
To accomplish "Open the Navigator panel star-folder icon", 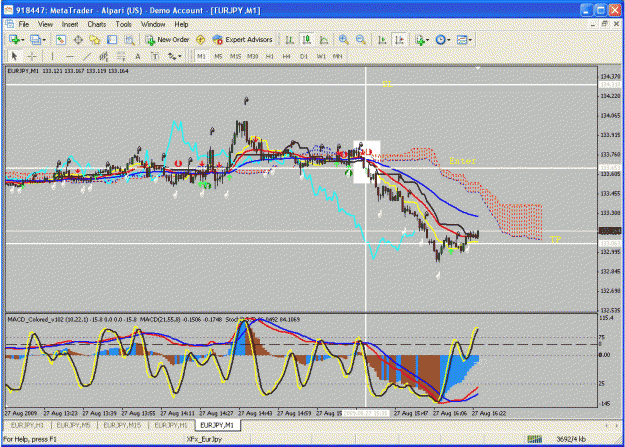I will (x=95, y=39).
